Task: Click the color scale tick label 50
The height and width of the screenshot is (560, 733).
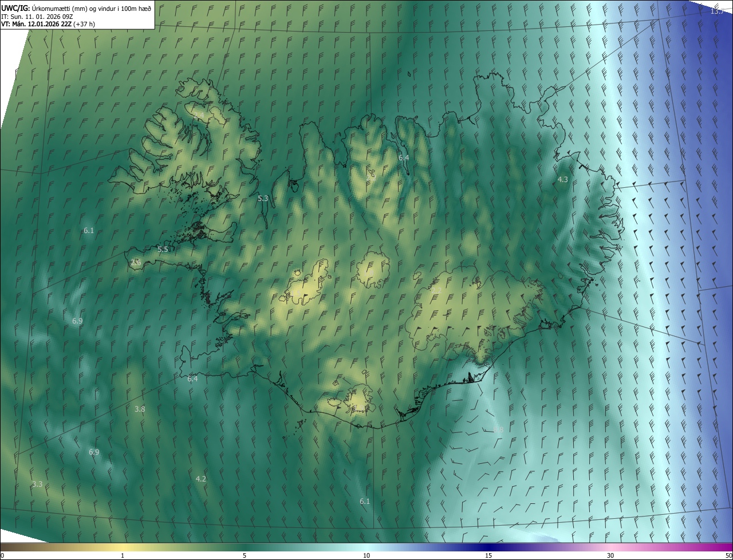Action: [x=728, y=555]
